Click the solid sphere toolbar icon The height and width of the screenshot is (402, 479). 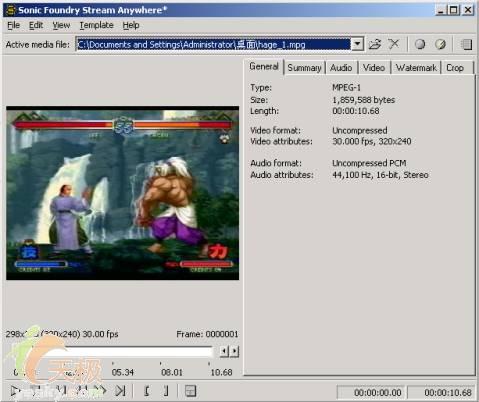point(420,44)
